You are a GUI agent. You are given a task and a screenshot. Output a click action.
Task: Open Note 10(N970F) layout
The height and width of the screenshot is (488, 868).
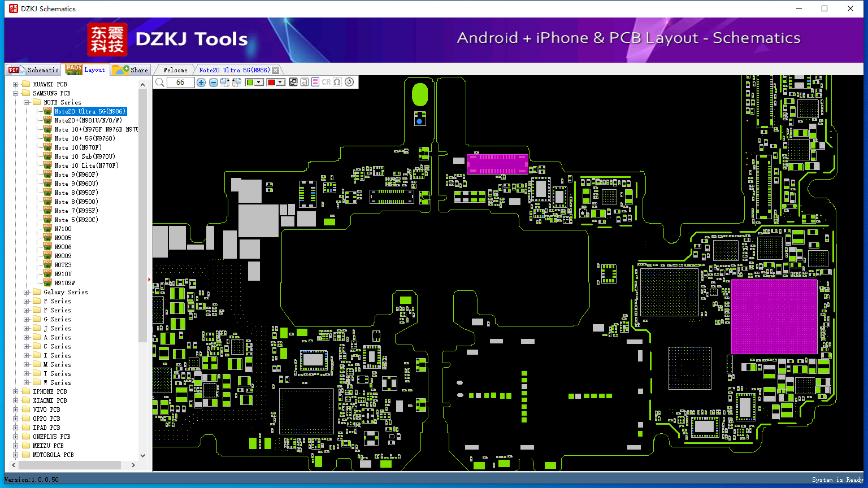[78, 147]
